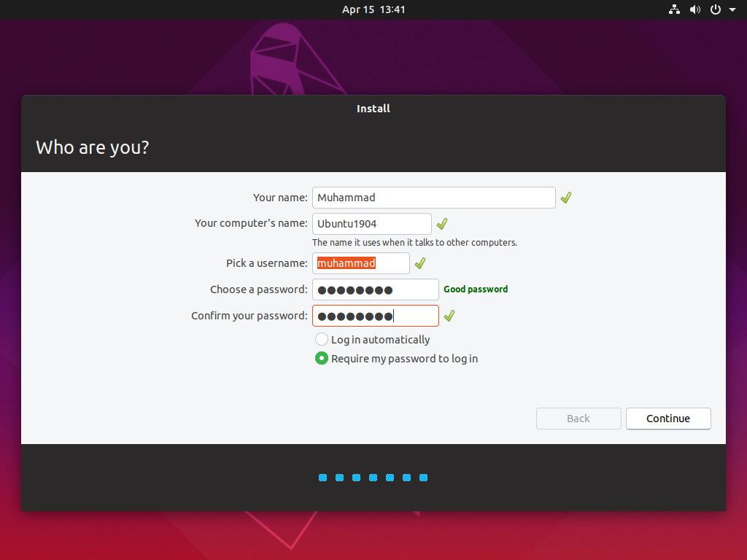This screenshot has height=560, width=747.
Task: Open the network status icon in top bar
Action: point(674,9)
